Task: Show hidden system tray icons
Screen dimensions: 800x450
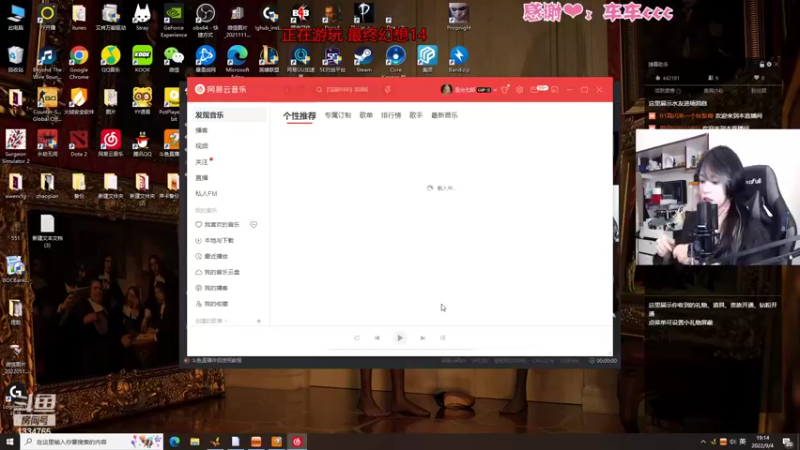Action: tap(703, 441)
